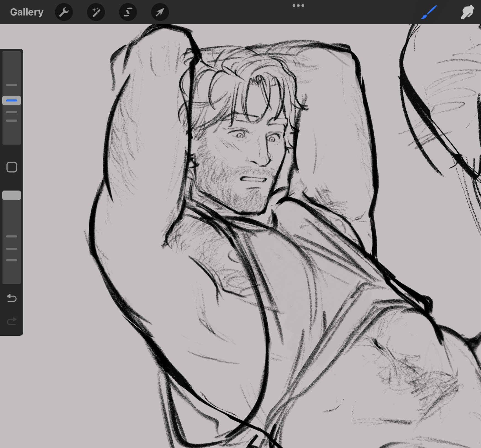Open the Actions wrench menu

(64, 12)
